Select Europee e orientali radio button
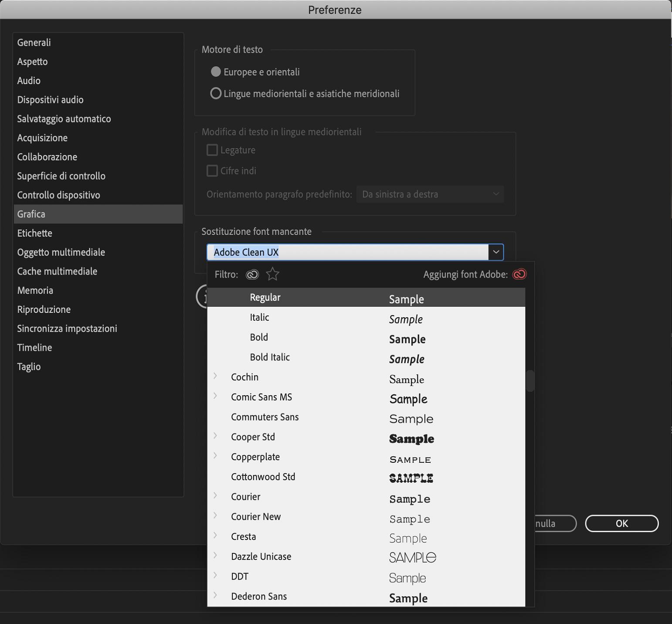672x624 pixels. click(216, 71)
